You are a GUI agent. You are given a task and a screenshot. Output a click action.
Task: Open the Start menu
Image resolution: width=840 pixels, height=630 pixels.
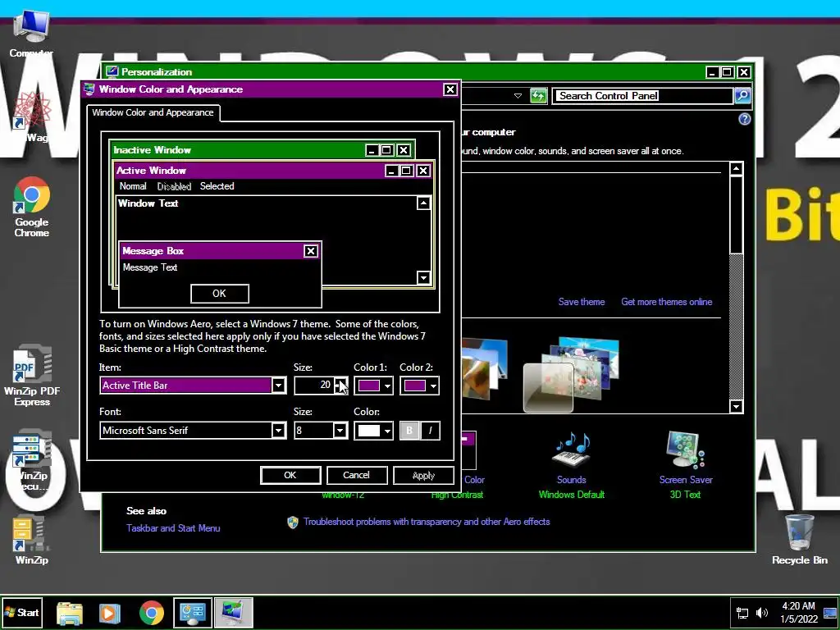(x=22, y=612)
